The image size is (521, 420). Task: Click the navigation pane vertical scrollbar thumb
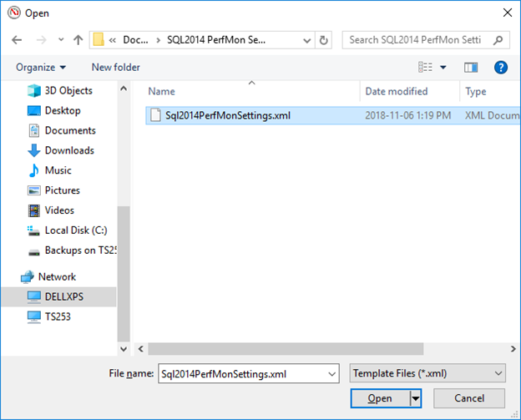pyautogui.click(x=124, y=274)
